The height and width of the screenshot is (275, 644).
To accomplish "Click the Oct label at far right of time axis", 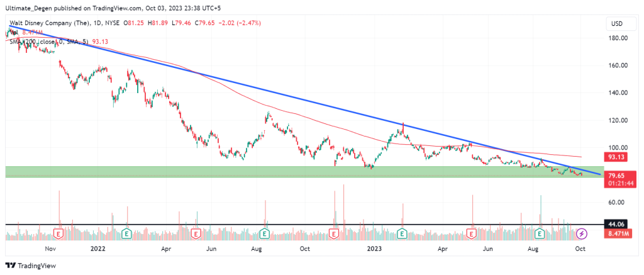I will [x=581, y=249].
